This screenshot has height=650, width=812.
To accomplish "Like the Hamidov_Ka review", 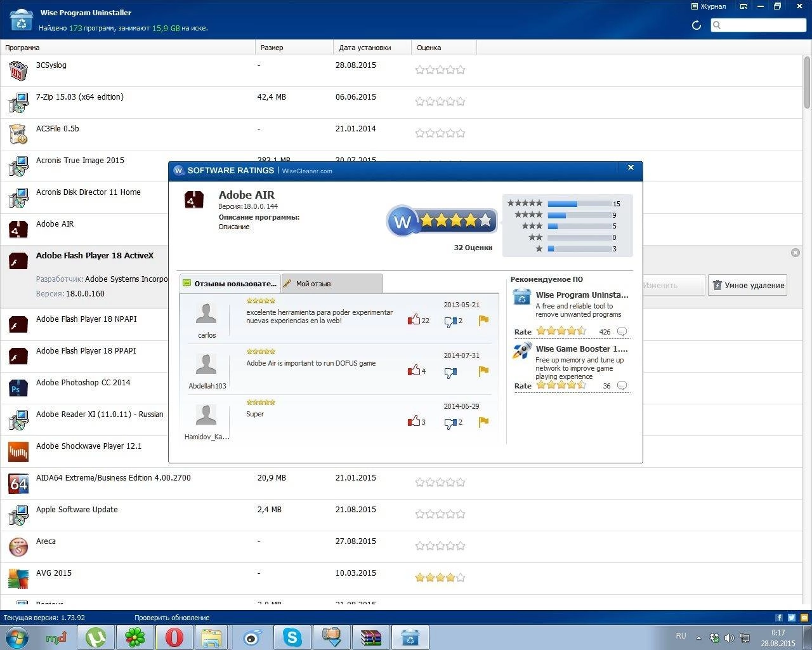I will (414, 421).
